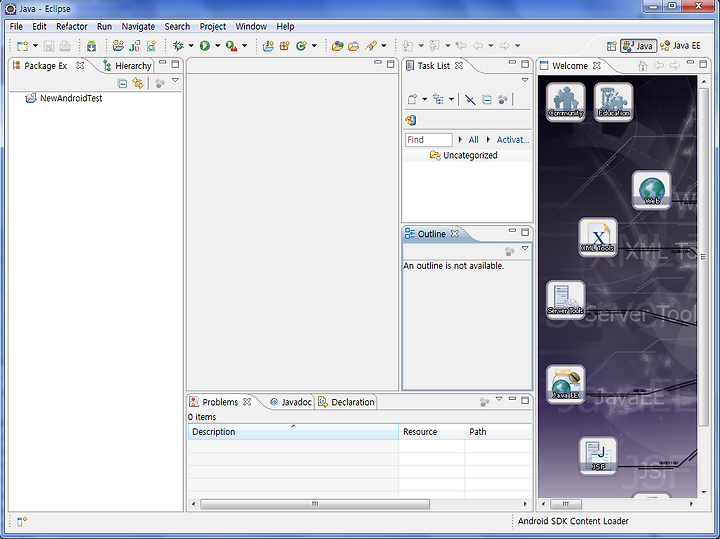Toggle Focus on Active Task in Problems view
The image size is (720, 539).
click(484, 402)
